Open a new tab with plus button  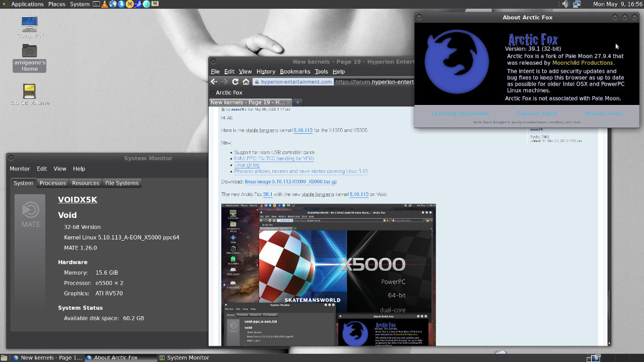pos(297,102)
